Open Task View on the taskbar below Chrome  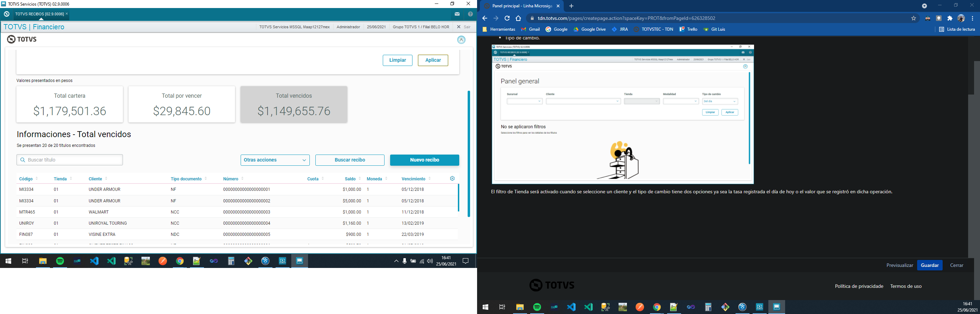502,307
